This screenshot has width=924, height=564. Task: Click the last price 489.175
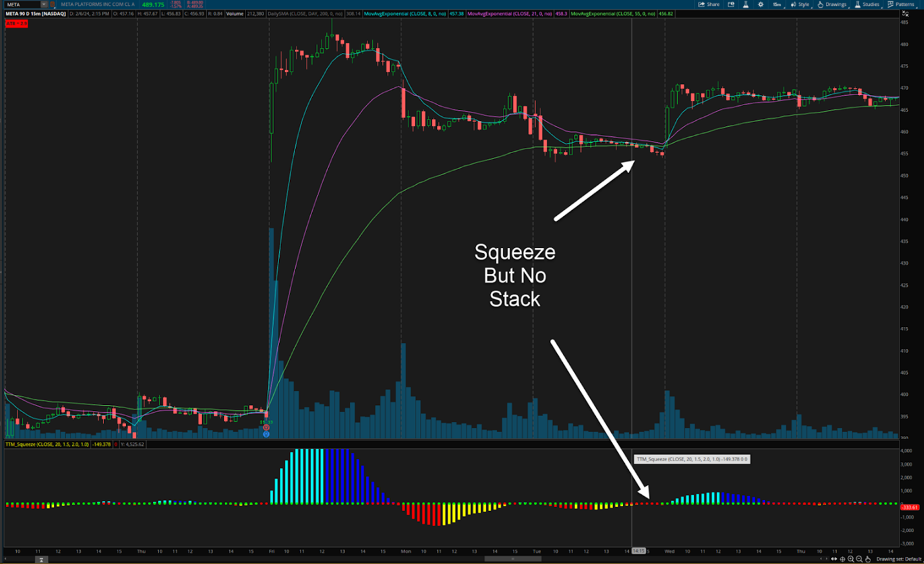coord(153,5)
